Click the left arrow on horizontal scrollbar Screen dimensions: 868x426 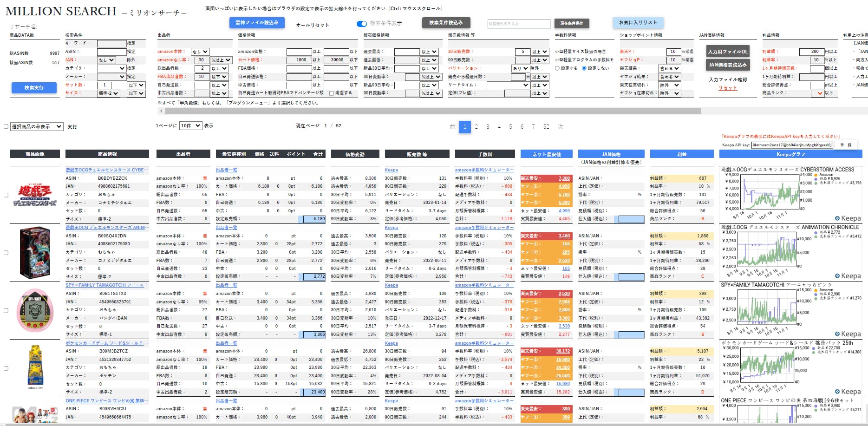161,111
